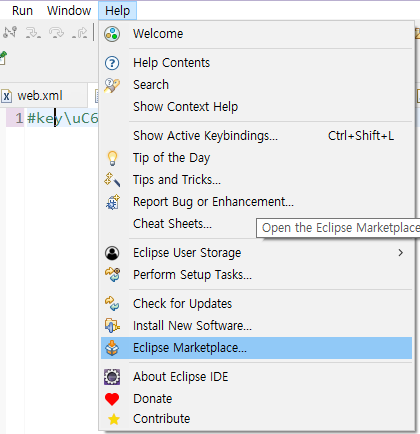The height and width of the screenshot is (434, 420).
Task: Choose the About Eclipse IDE entry
Action: click(256, 377)
